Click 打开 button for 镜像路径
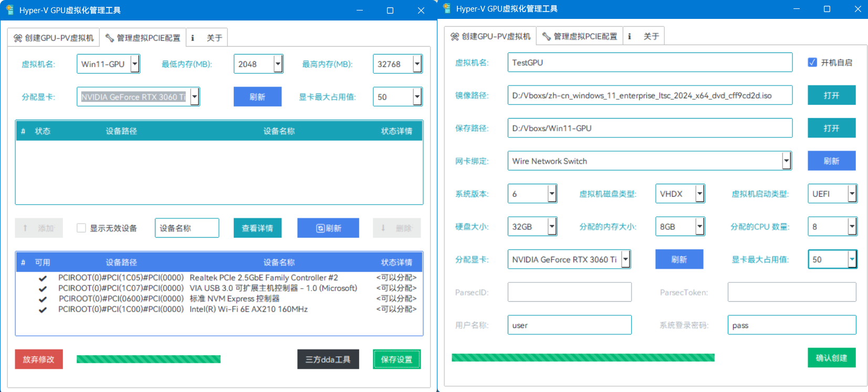Screen dimensions: 868x392 click(832, 96)
